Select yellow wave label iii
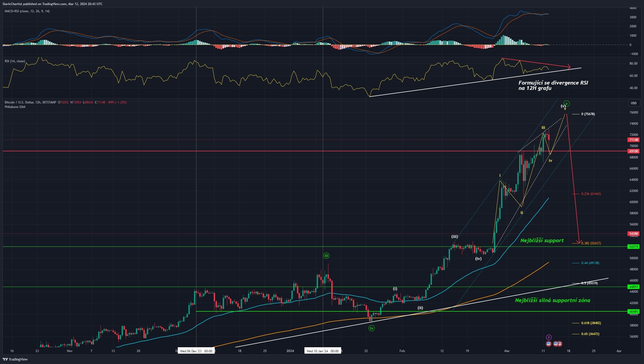 [x=543, y=128]
